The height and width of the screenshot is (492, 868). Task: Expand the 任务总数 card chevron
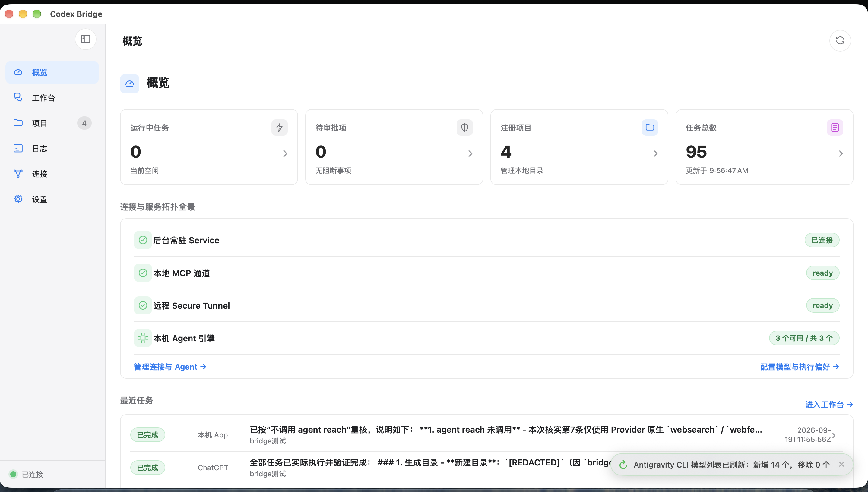[x=841, y=154]
